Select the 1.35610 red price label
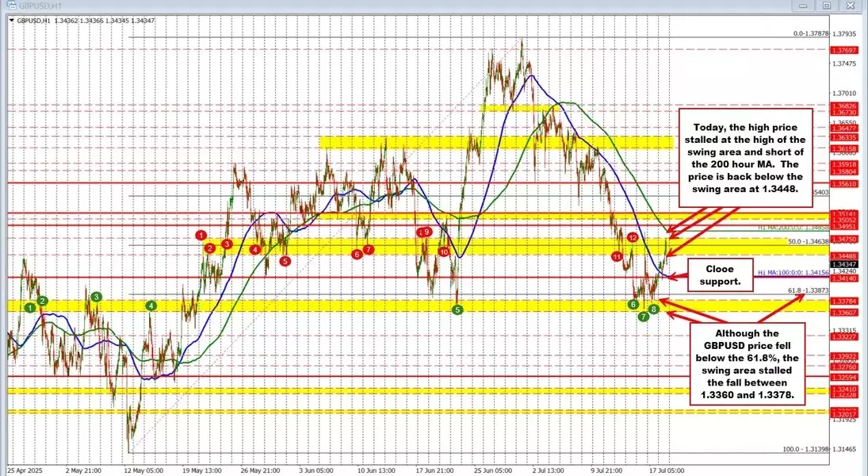The height and width of the screenshot is (476, 868). click(845, 184)
